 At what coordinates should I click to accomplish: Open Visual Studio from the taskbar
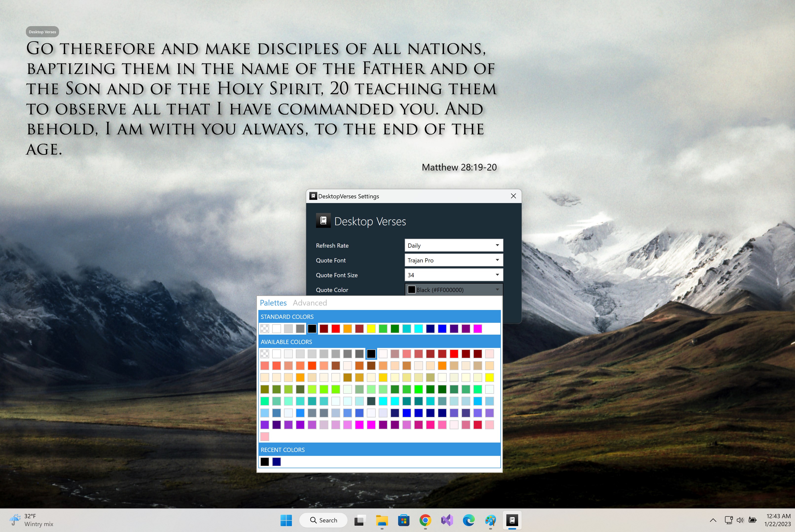[x=447, y=520]
